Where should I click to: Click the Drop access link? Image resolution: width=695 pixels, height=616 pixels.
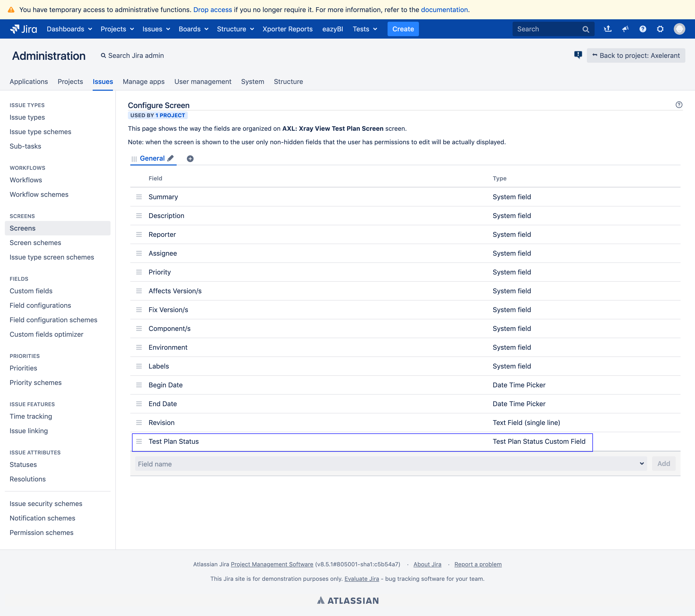(213, 9)
